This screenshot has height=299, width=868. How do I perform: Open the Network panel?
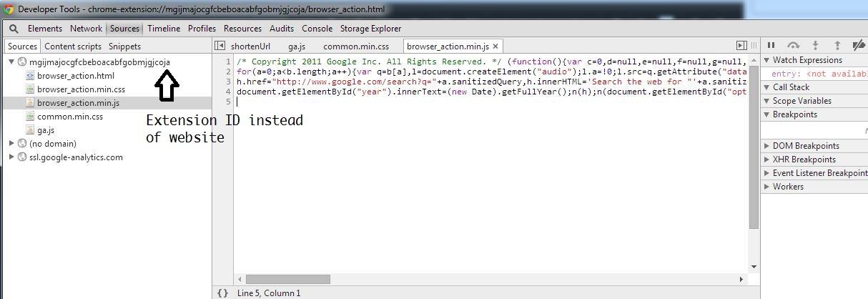coord(86,29)
